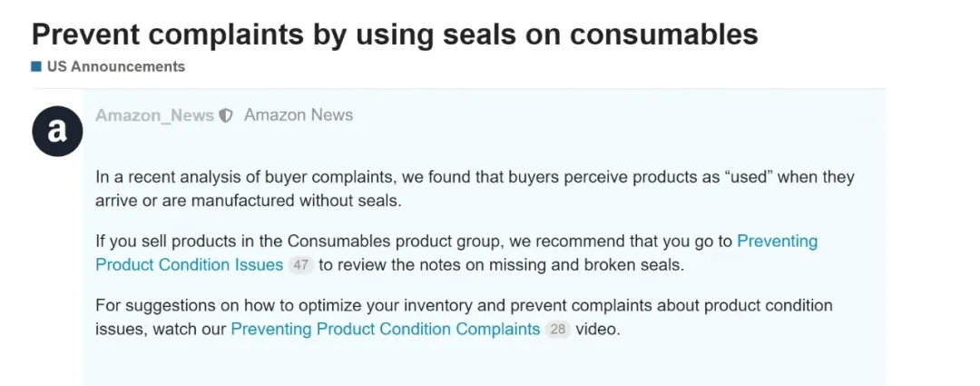
Task: Open the round "a" avatar profile
Action: click(x=57, y=131)
